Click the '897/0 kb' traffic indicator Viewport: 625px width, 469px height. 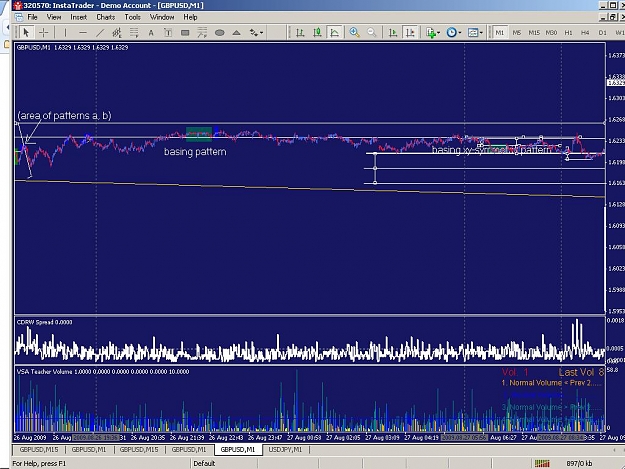click(579, 463)
